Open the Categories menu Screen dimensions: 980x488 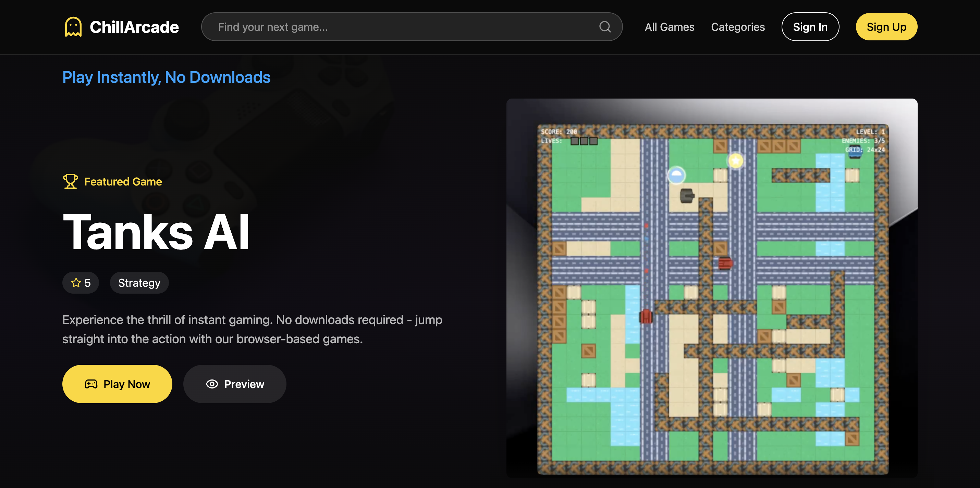(x=737, y=27)
